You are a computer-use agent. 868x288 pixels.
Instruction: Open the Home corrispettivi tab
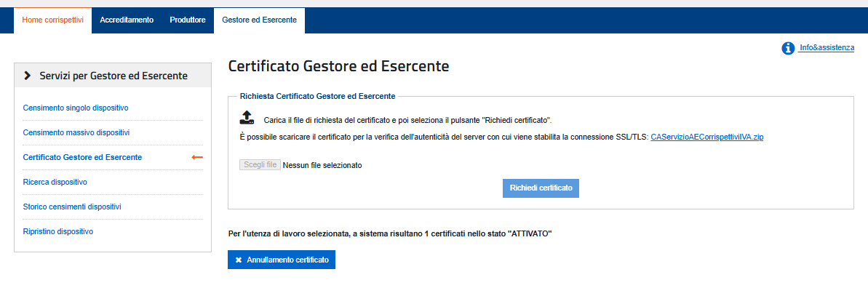point(52,20)
